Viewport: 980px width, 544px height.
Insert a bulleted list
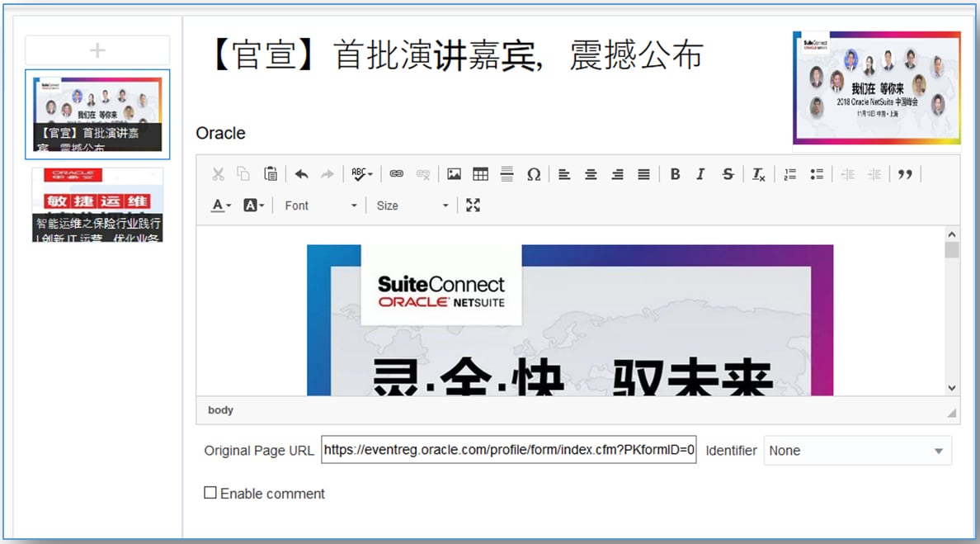(x=816, y=174)
